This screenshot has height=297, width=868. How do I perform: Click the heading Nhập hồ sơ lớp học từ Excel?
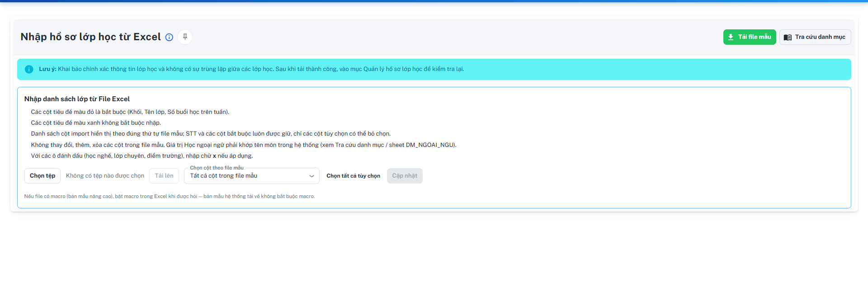point(91,37)
